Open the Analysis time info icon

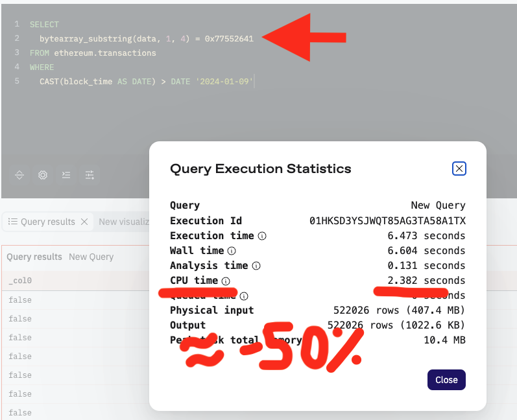pos(256,266)
